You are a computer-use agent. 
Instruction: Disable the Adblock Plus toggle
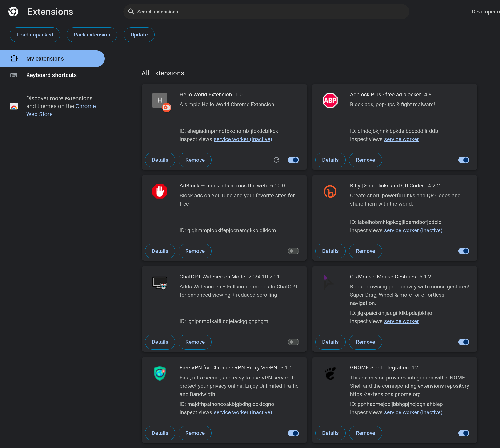464,160
